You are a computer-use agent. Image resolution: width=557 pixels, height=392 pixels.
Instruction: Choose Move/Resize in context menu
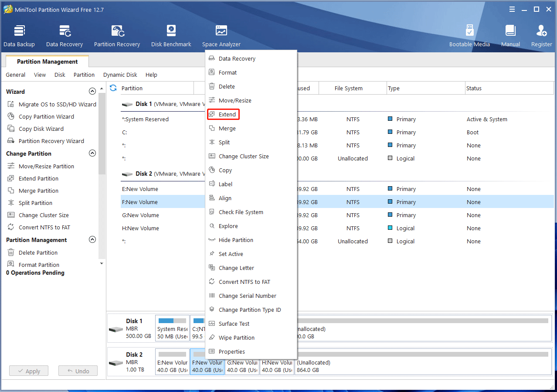[251, 100]
